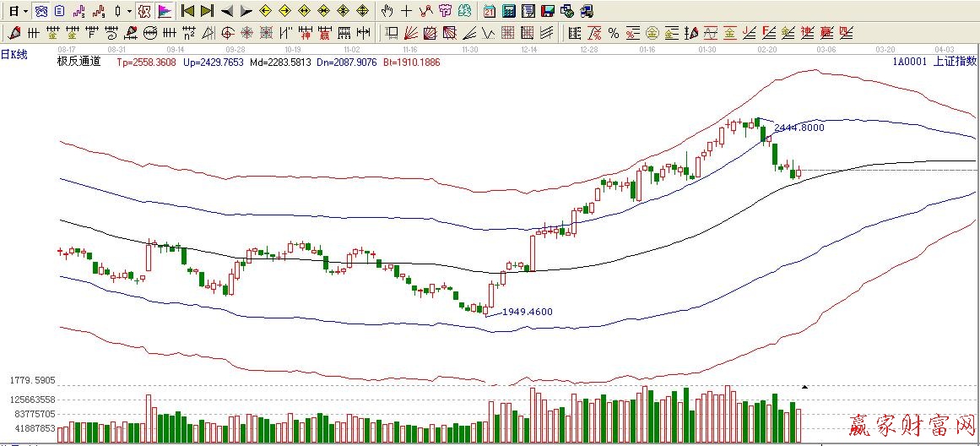The width and height of the screenshot is (980, 446).
Task: Activate the crosshair cursor tool
Action: (406, 11)
